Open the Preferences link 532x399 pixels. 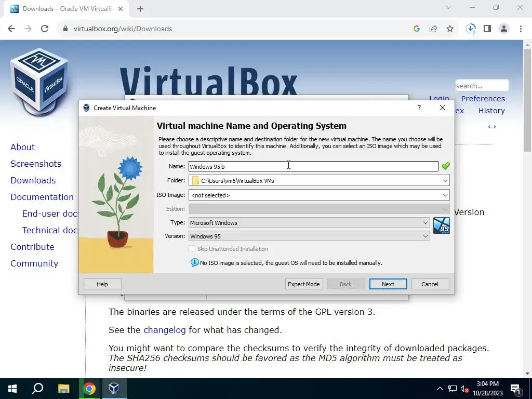pos(483,98)
